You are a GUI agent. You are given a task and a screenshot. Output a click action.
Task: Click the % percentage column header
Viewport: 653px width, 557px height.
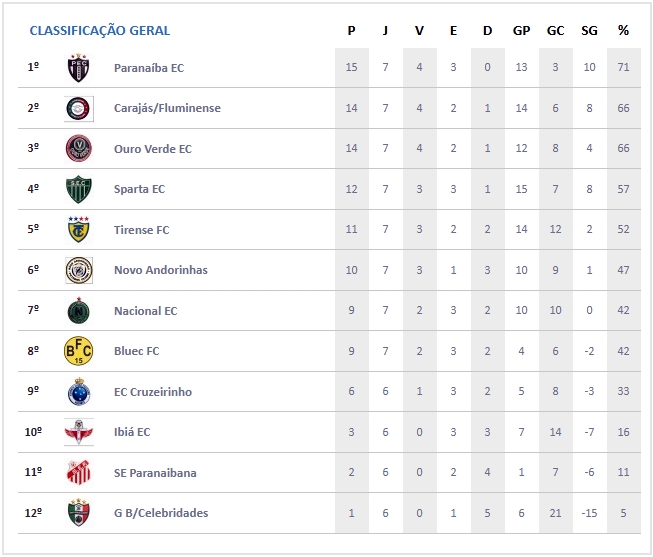(x=623, y=31)
